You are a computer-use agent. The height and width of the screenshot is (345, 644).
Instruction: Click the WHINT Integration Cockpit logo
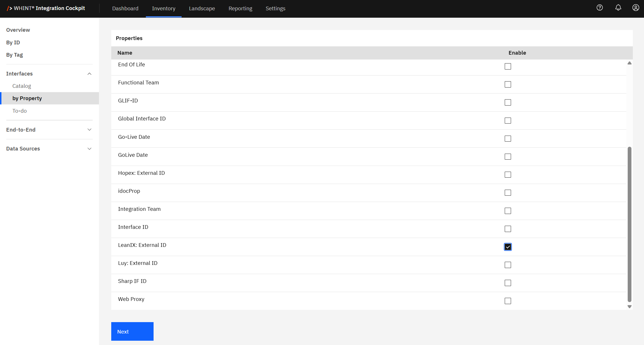46,8
